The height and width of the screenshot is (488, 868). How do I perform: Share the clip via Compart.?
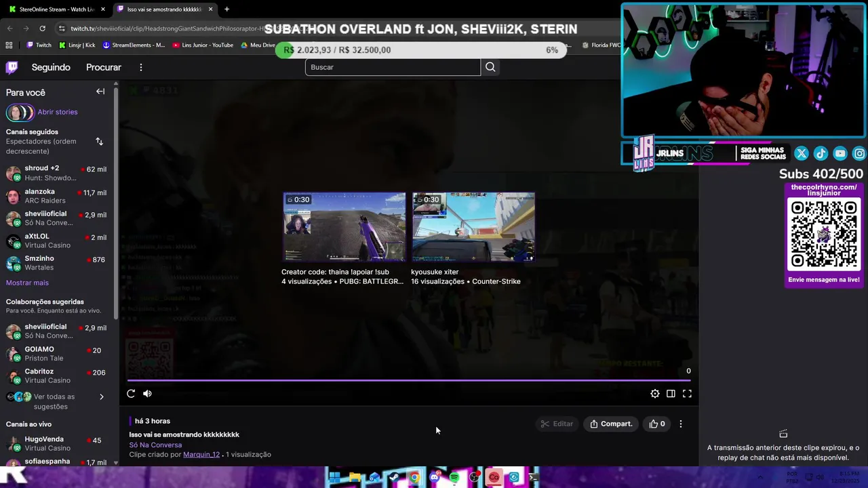tap(611, 424)
